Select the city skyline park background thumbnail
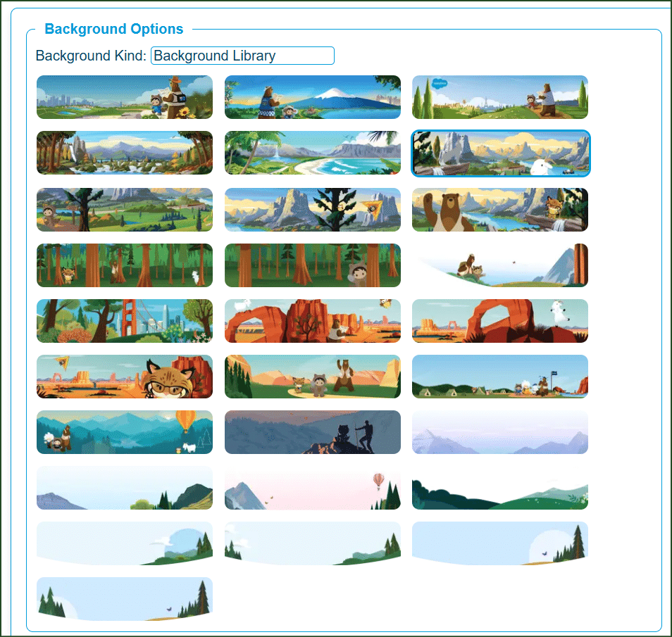The width and height of the screenshot is (672, 637). click(x=124, y=96)
